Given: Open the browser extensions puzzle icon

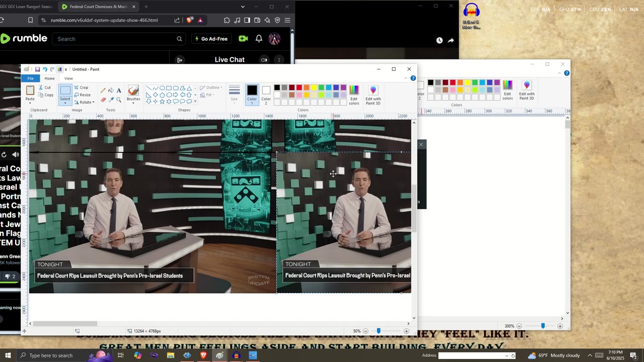Looking at the screenshot, I should point(227,20).
